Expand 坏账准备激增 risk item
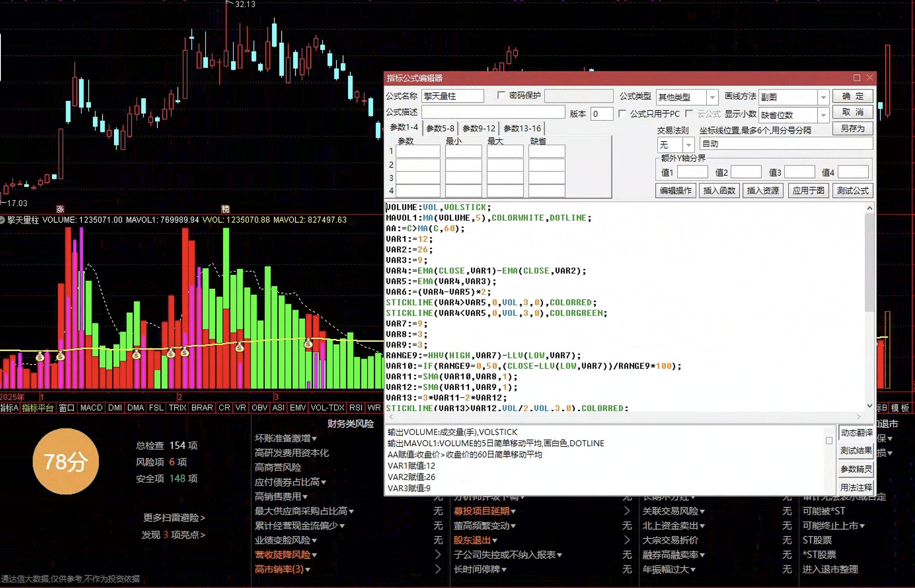The image size is (915, 588). pyautogui.click(x=286, y=438)
